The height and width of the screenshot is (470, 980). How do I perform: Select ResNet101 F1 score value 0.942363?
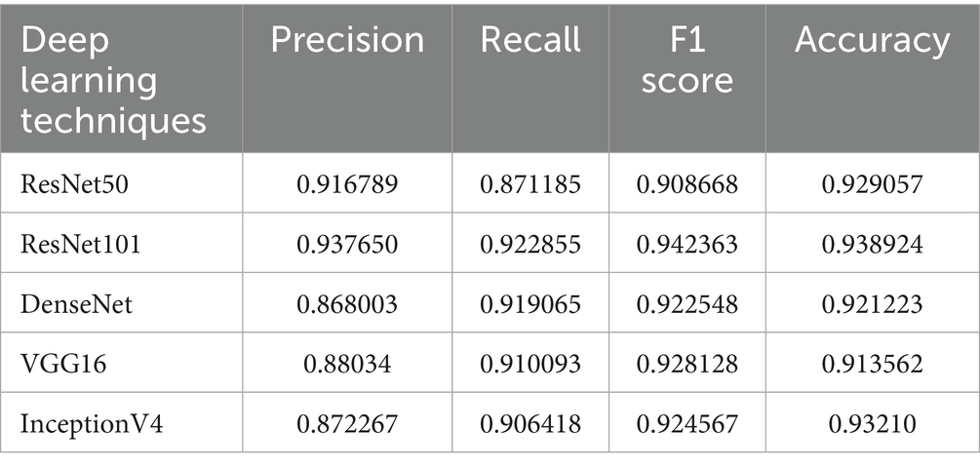tap(686, 243)
